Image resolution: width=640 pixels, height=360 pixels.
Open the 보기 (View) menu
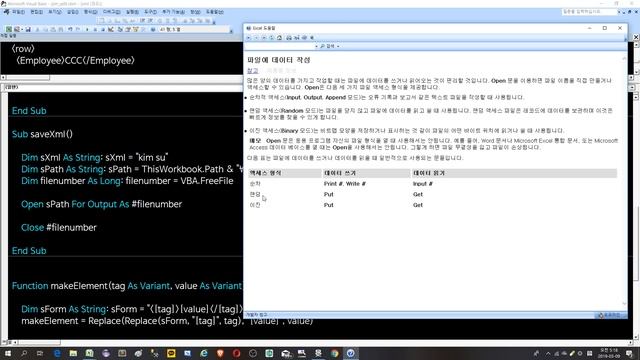(x=55, y=12)
